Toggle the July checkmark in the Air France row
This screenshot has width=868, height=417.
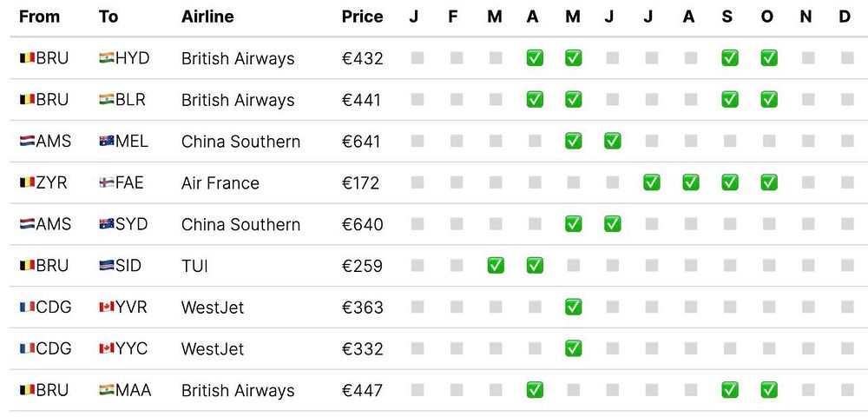pos(651,183)
